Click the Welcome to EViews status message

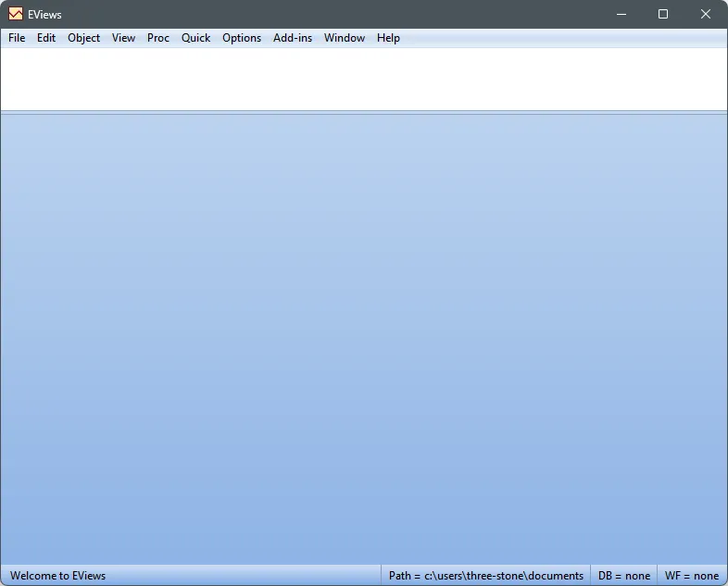coord(58,576)
